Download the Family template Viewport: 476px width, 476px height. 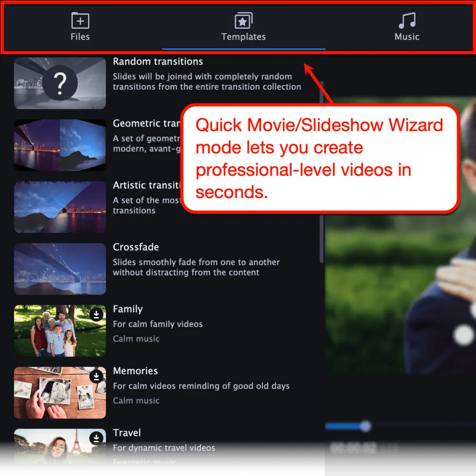96,315
